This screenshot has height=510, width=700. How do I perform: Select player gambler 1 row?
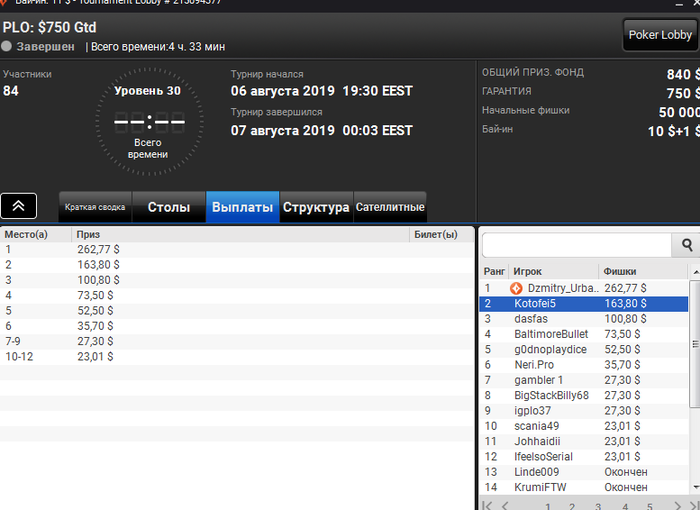tap(584, 380)
